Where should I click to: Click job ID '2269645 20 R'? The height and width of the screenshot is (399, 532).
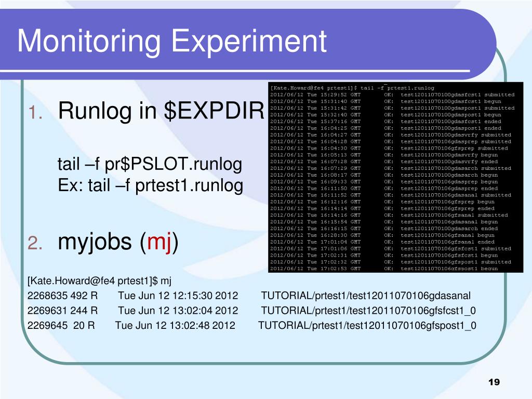[x=61, y=325]
